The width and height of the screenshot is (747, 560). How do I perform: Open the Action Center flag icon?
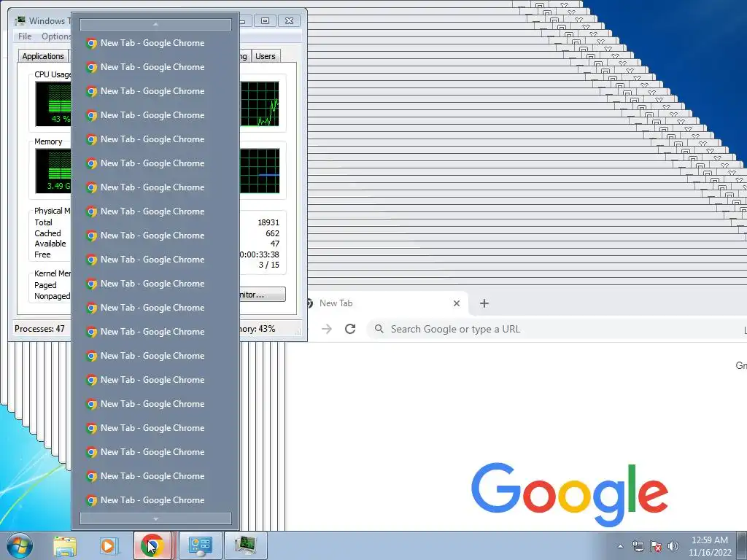tap(656, 546)
